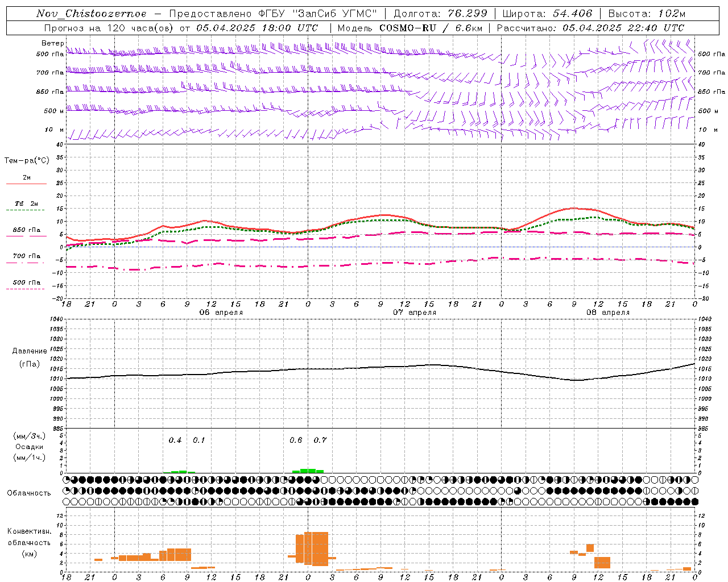
Task: Click the date label 08 апреля
Action: (x=608, y=313)
